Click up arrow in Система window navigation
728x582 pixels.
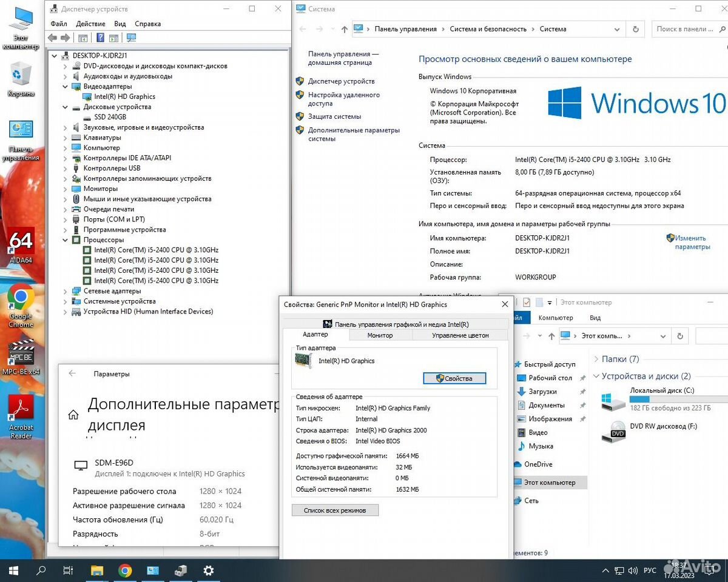click(x=345, y=28)
